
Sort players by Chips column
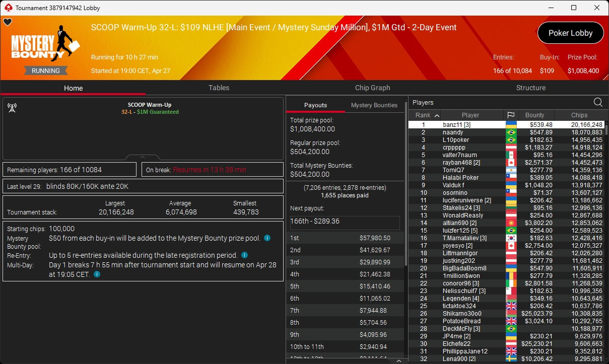pos(579,115)
